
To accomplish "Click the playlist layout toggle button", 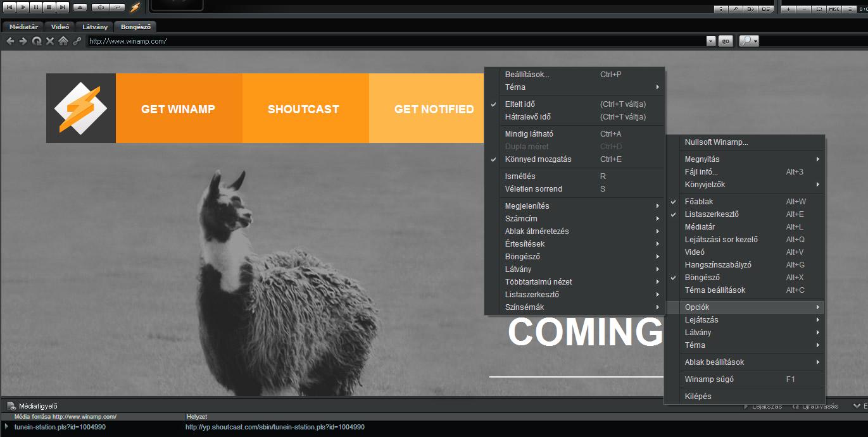I will click(766, 9).
